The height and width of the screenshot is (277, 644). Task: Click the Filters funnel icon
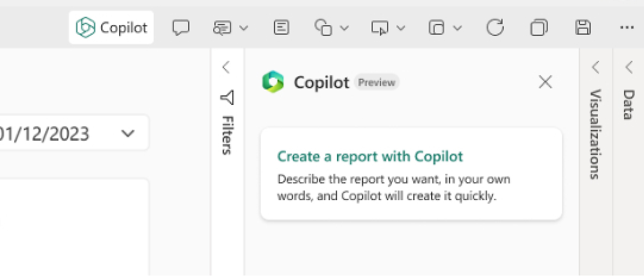pyautogui.click(x=227, y=97)
